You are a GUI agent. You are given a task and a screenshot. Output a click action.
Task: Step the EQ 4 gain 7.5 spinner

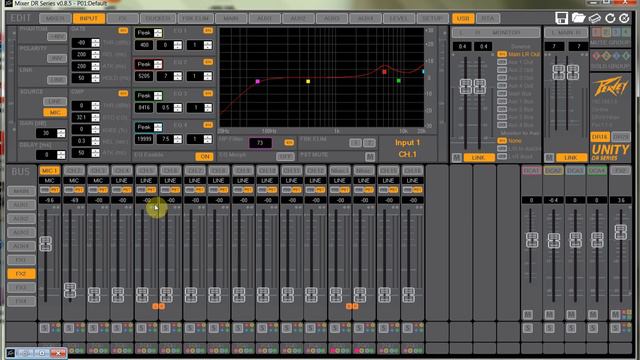(178, 139)
